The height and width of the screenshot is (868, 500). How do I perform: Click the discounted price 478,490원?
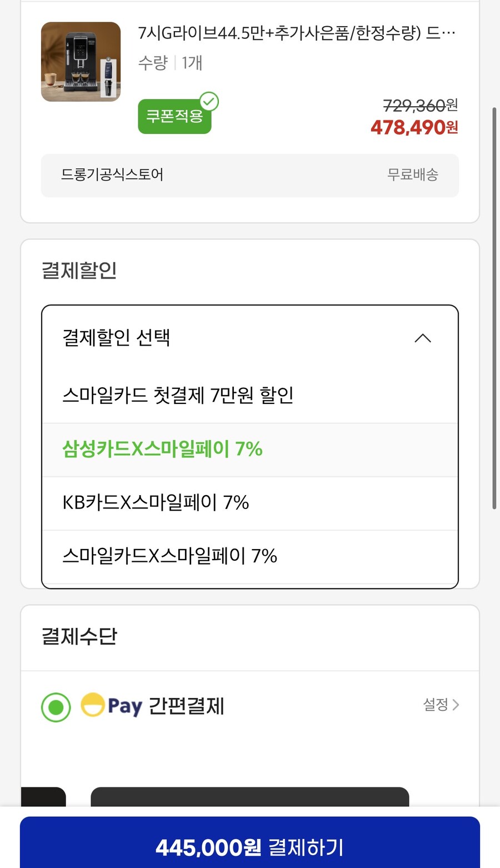point(413,127)
